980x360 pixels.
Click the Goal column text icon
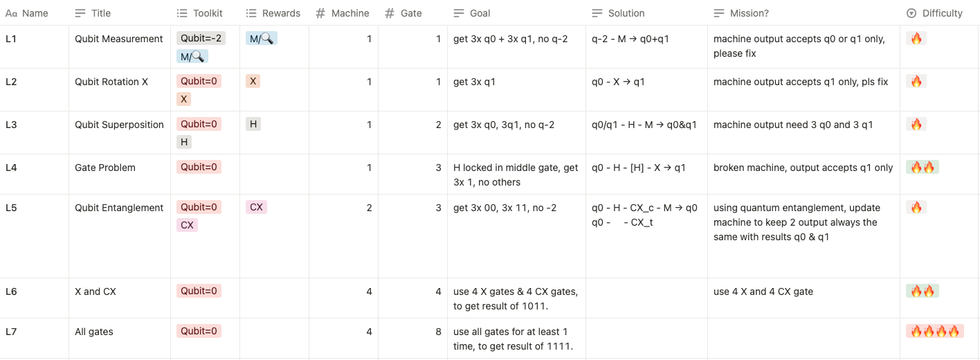pos(459,13)
